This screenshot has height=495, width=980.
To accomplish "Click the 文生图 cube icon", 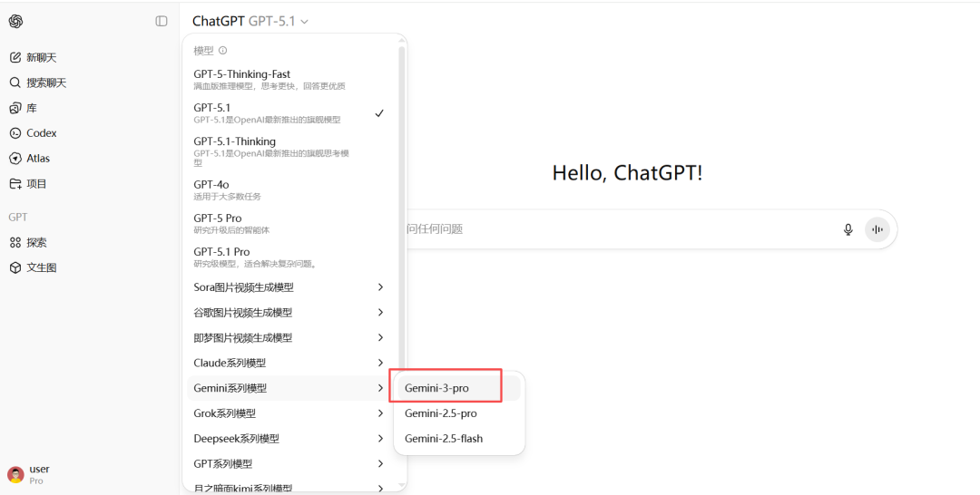I will pyautogui.click(x=15, y=267).
